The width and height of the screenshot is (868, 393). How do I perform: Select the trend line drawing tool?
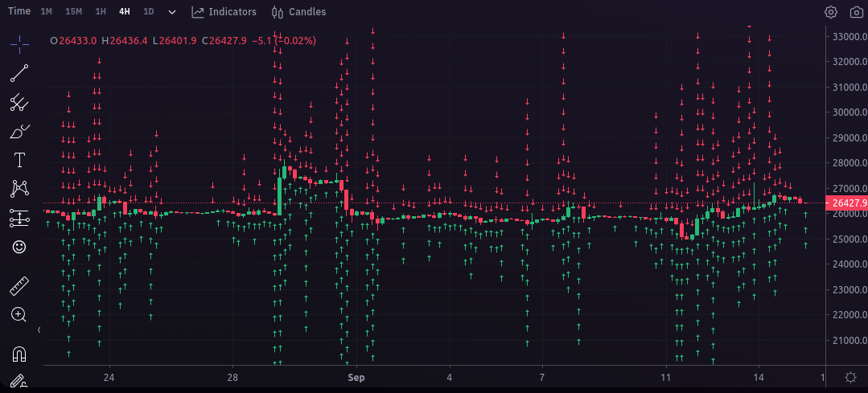[19, 73]
